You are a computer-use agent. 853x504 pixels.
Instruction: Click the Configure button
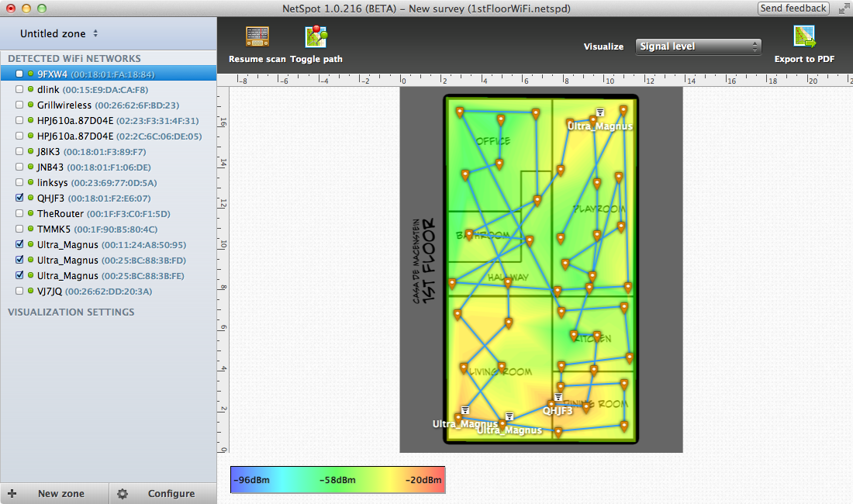(171, 493)
